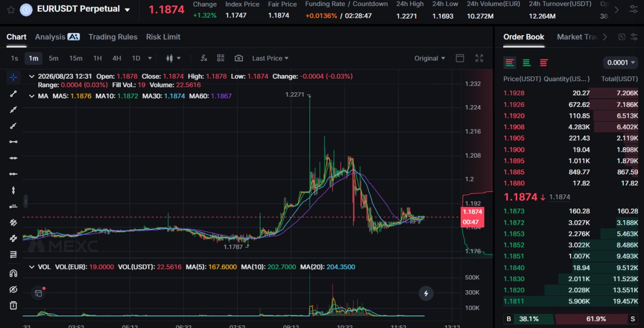Screen dimensions: 644x328
Task: Switch to the Market Trades tab
Action: pos(577,37)
